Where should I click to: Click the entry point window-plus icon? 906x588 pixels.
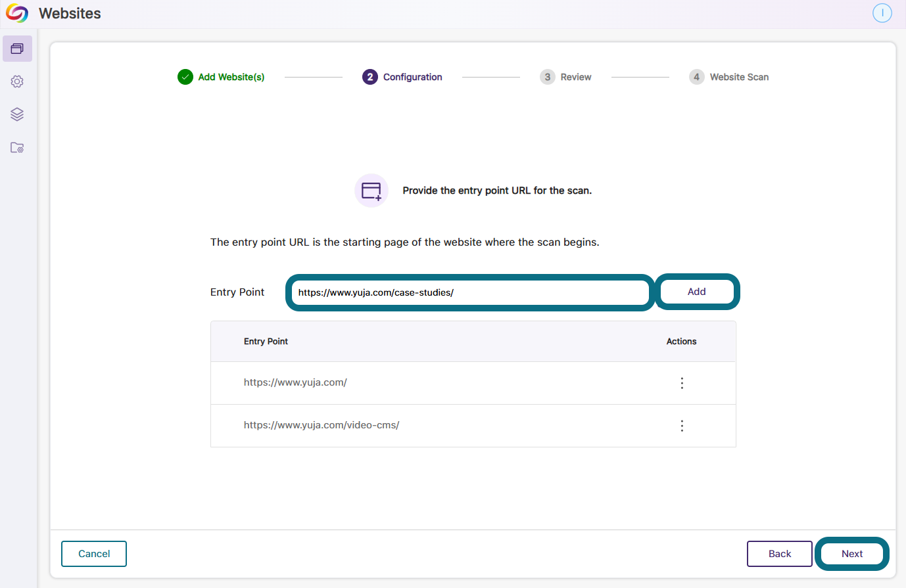pyautogui.click(x=371, y=191)
